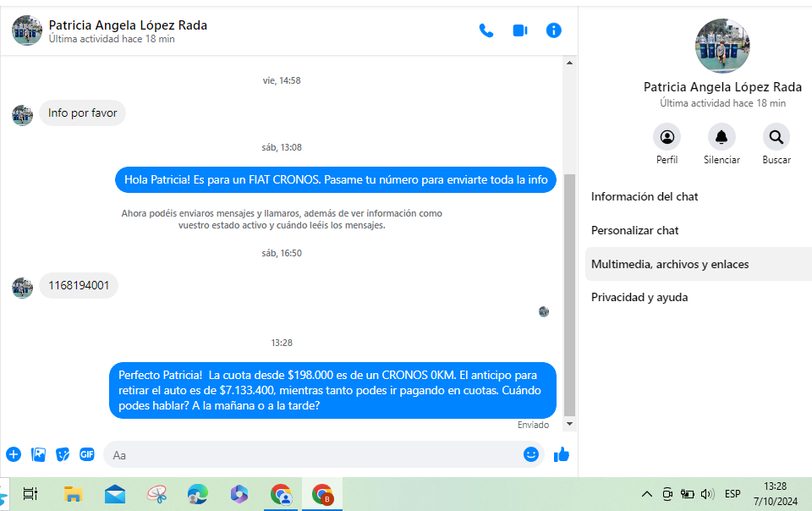The height and width of the screenshot is (511, 812).
Task: Show hidden system tray icons
Action: (x=647, y=494)
